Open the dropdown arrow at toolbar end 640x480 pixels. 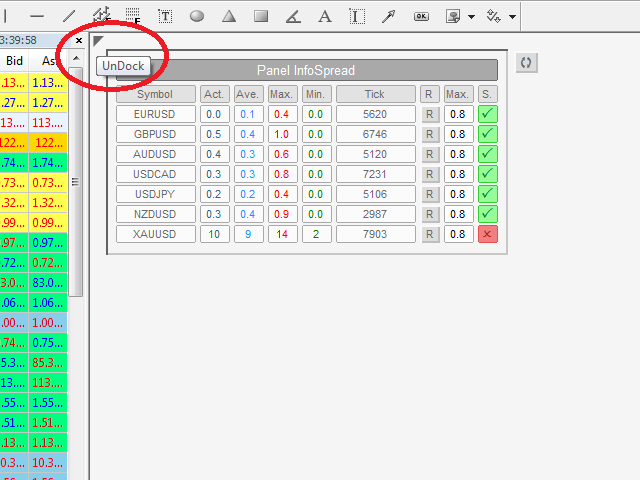(x=513, y=16)
